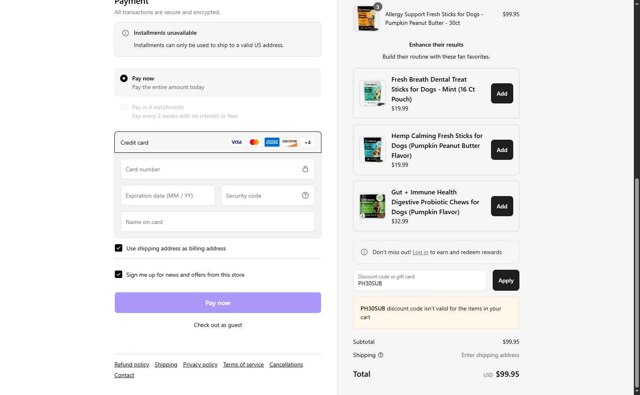The width and height of the screenshot is (640, 395).
Task: Focus the Expiration date field
Action: click(168, 195)
